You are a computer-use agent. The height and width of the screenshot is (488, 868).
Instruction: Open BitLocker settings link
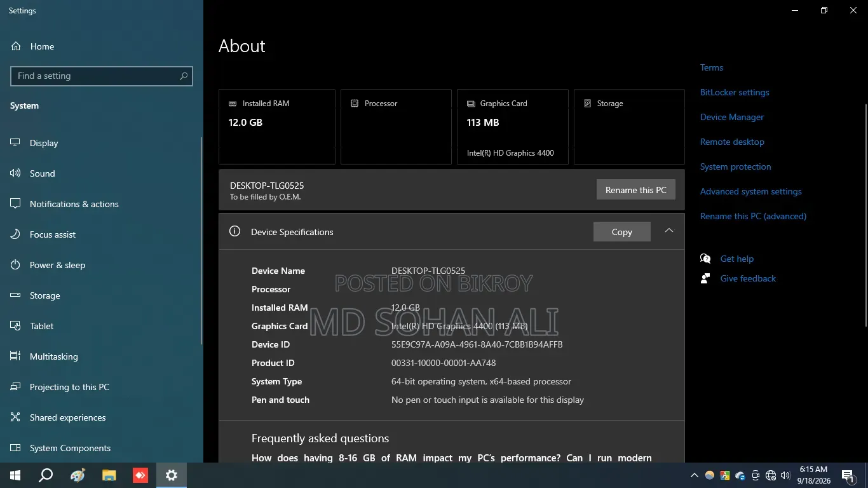pyautogui.click(x=735, y=92)
